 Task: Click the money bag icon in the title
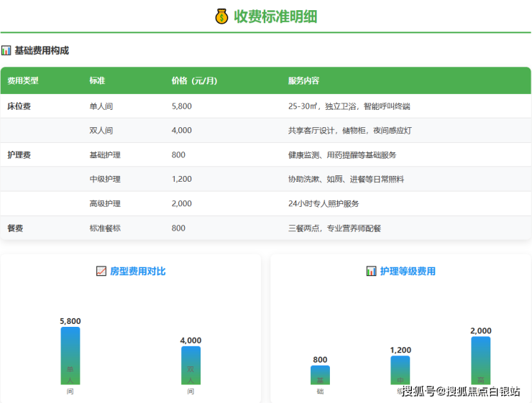point(221,16)
